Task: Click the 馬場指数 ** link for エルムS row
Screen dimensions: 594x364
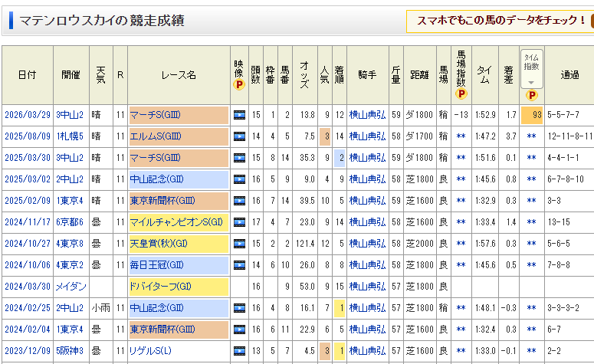Action: point(461,136)
